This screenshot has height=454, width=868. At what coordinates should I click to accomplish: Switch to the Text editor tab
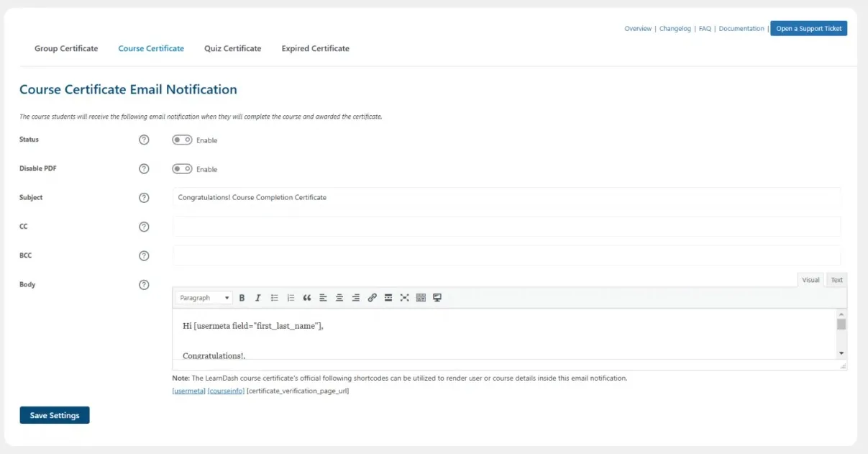point(836,280)
